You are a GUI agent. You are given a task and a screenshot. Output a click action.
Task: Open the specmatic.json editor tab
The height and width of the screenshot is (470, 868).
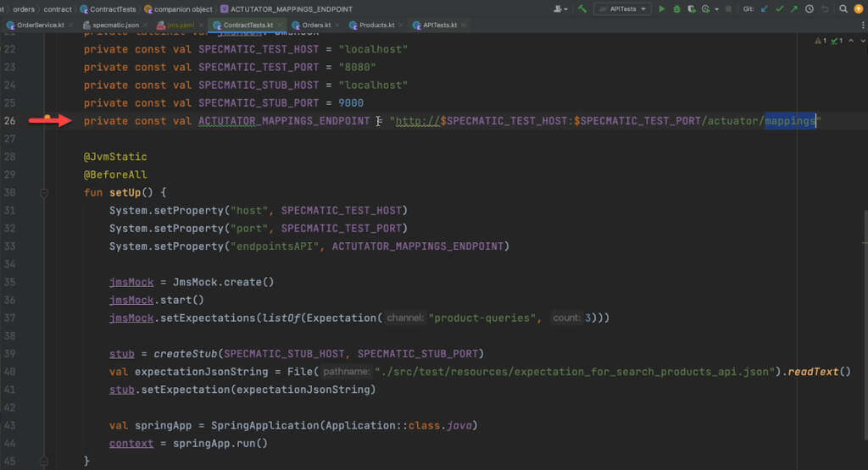tap(114, 25)
